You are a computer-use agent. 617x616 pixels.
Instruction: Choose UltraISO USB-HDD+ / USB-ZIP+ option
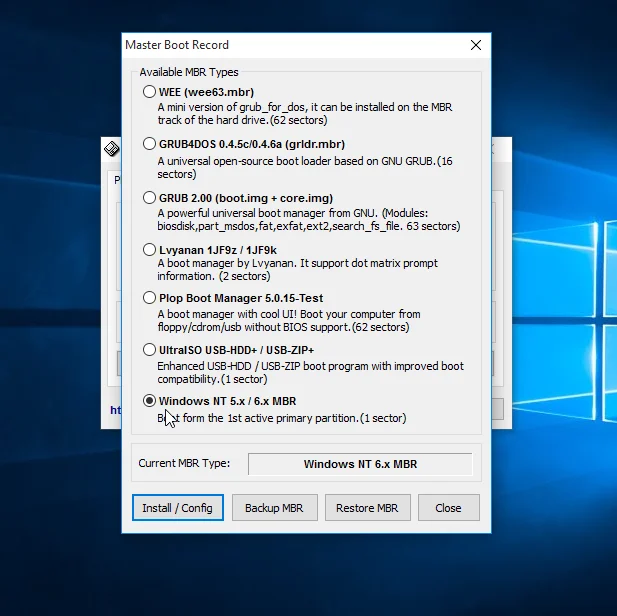pyautogui.click(x=149, y=350)
